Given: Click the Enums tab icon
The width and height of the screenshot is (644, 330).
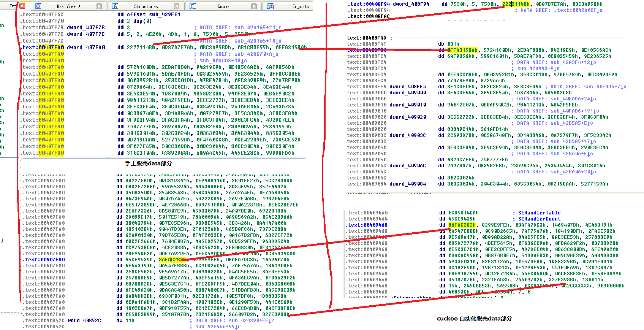Looking at the screenshot, I should click(x=193, y=6).
